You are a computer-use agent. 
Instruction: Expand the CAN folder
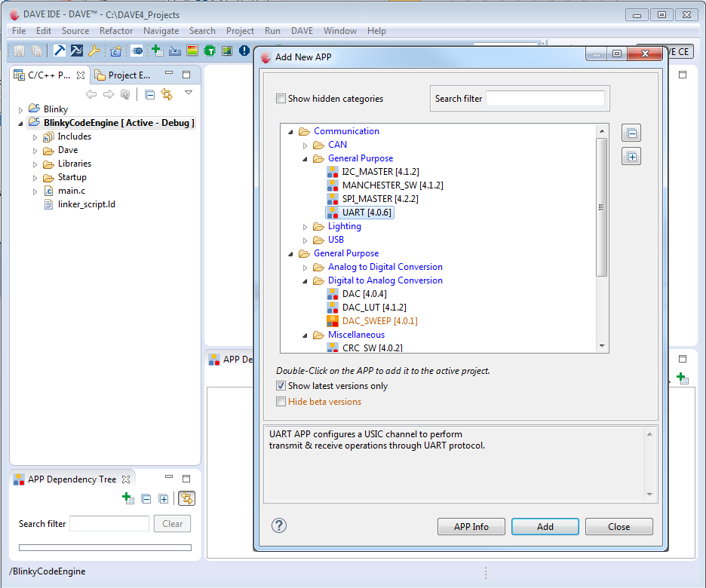tap(305, 145)
